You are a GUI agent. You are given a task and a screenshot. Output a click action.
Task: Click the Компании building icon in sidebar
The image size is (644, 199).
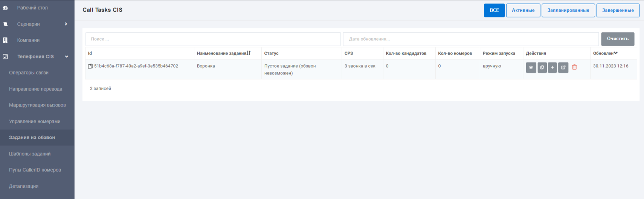pos(5,40)
